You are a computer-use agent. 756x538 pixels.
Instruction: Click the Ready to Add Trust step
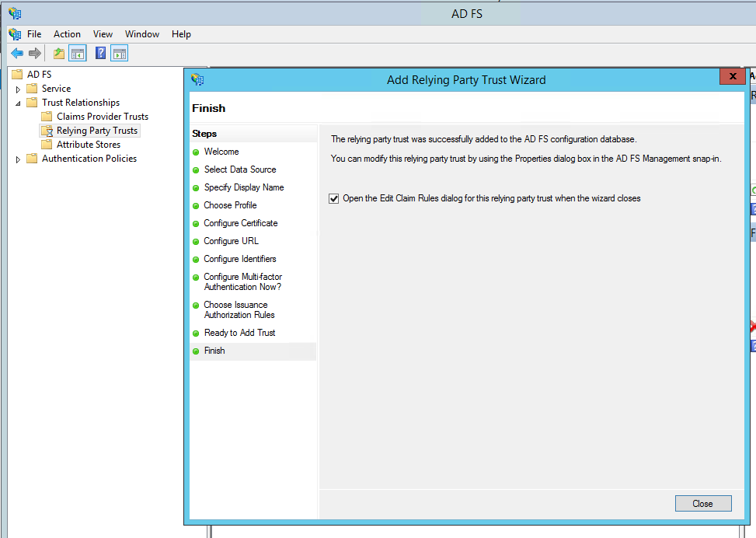point(239,333)
